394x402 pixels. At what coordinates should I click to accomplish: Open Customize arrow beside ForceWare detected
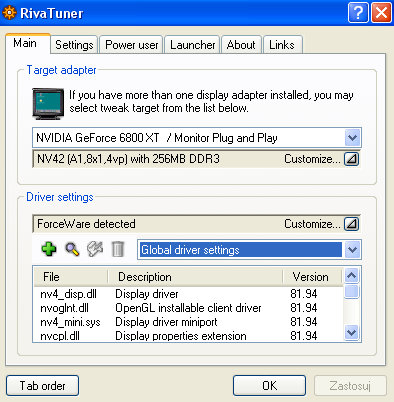pos(351,224)
